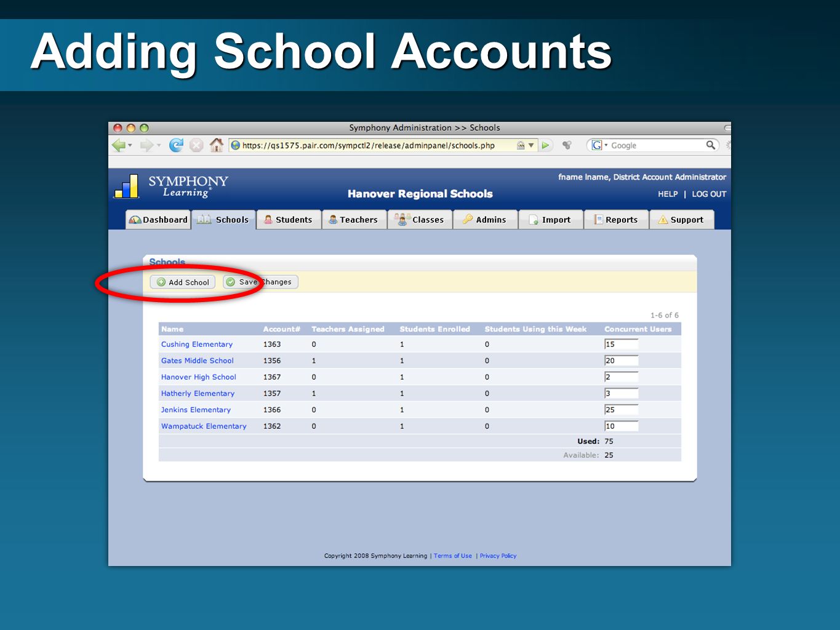The width and height of the screenshot is (840, 630).
Task: Open the Back button history dropdown arrow
Action: 130,146
